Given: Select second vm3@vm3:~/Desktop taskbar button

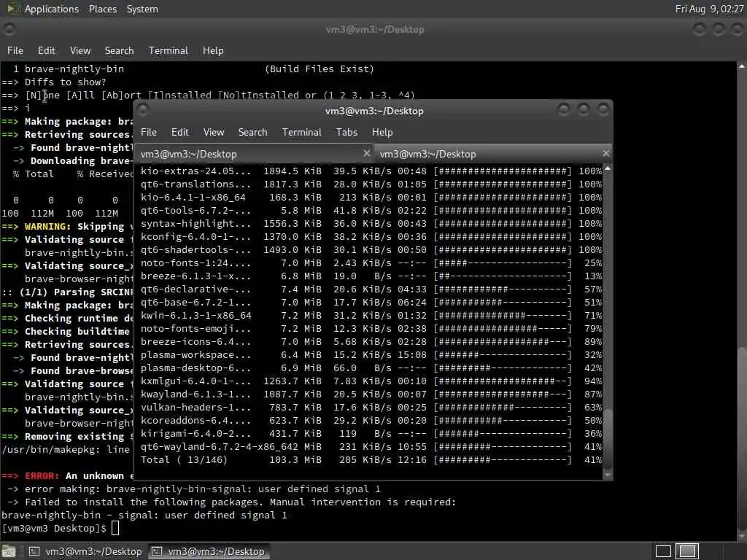Looking at the screenshot, I should click(209, 551).
